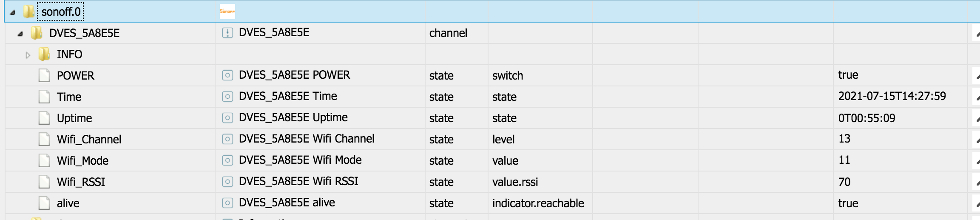
Task: Select the Wifi_Mode tree item
Action: click(82, 161)
